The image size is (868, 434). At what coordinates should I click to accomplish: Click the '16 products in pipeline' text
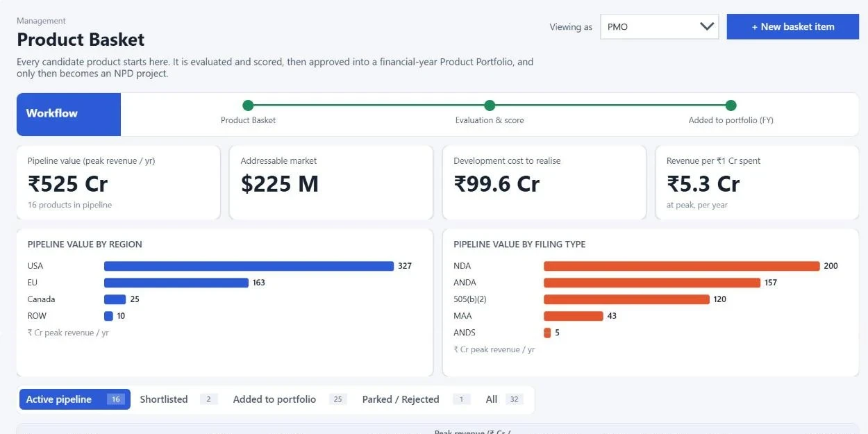coord(69,205)
